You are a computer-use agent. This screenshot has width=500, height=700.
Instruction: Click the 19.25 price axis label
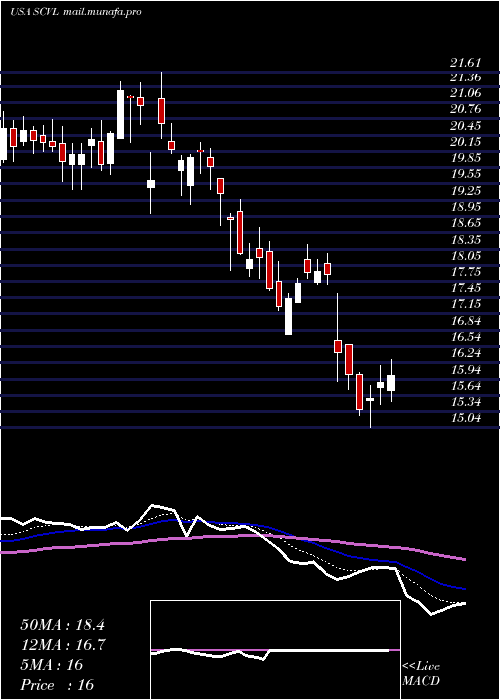(x=465, y=191)
